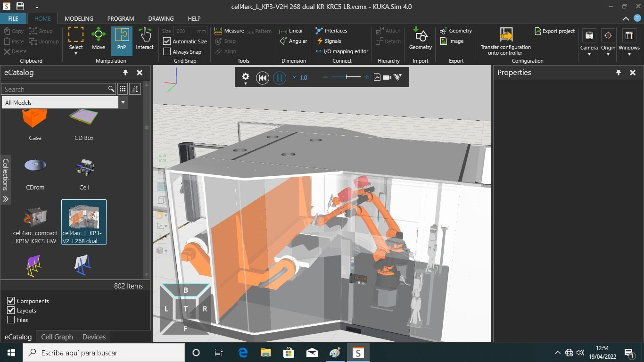Pin the Properties panel
The image size is (644, 362).
tap(619, 73)
